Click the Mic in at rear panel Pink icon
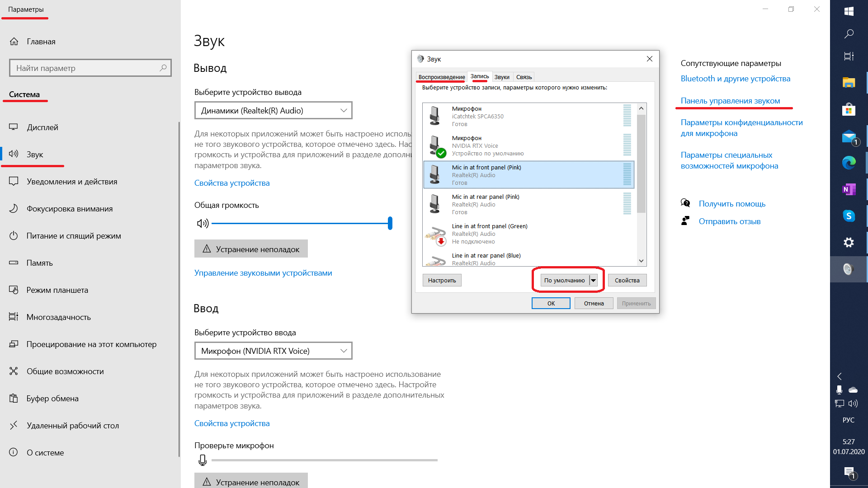The image size is (868, 488). pyautogui.click(x=436, y=204)
